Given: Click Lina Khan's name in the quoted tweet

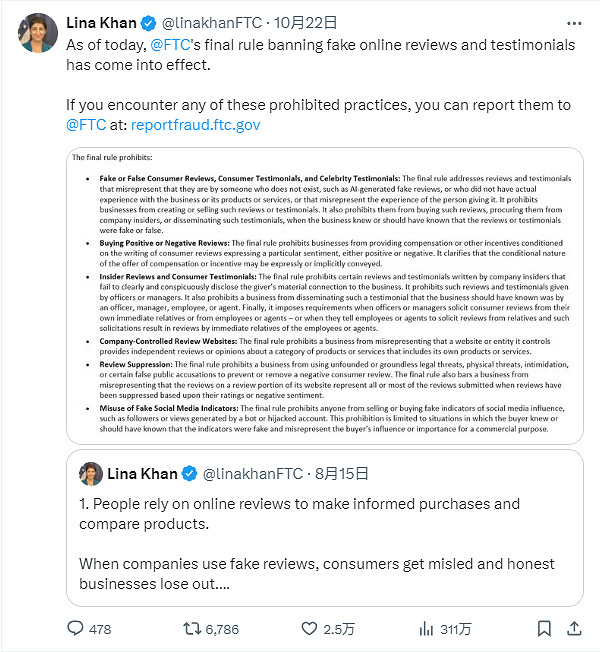Looking at the screenshot, I should click(143, 473).
